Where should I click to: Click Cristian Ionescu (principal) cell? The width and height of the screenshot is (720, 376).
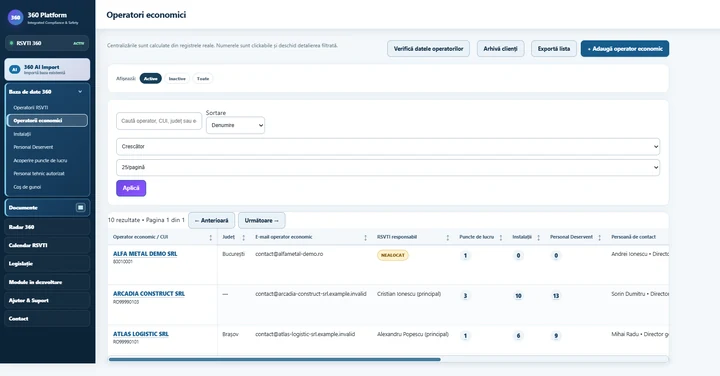click(409, 294)
